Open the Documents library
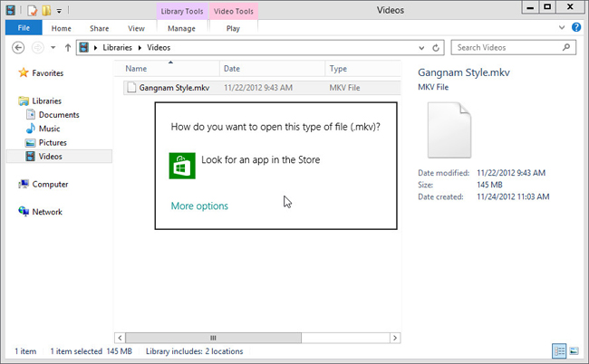This screenshot has width=589, height=364. pyautogui.click(x=59, y=115)
